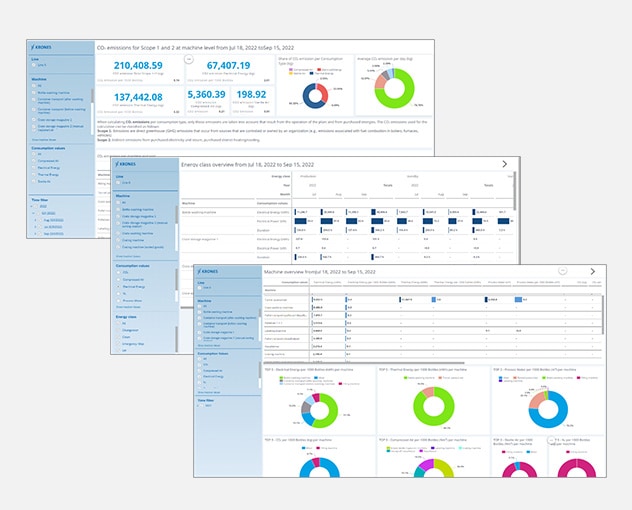Expand the 2022 node in the Time filter tree
Image resolution: width=632 pixels, height=510 pixels.
(x=32, y=205)
